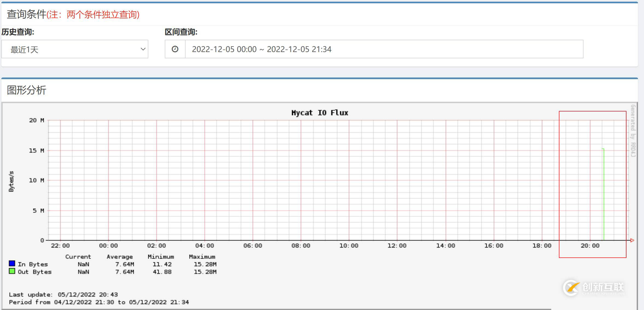Click the red arrow at axis end

point(632,240)
